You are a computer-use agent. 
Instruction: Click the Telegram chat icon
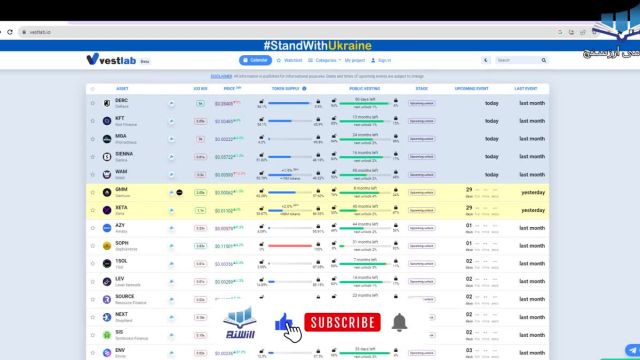point(632,350)
